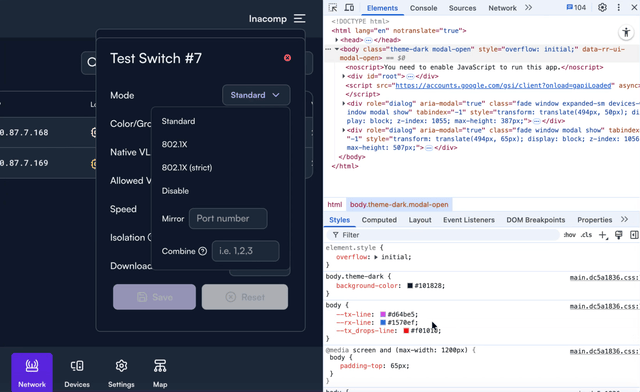
Task: Choose 802.1X (strict) mode option
Action: tap(187, 168)
